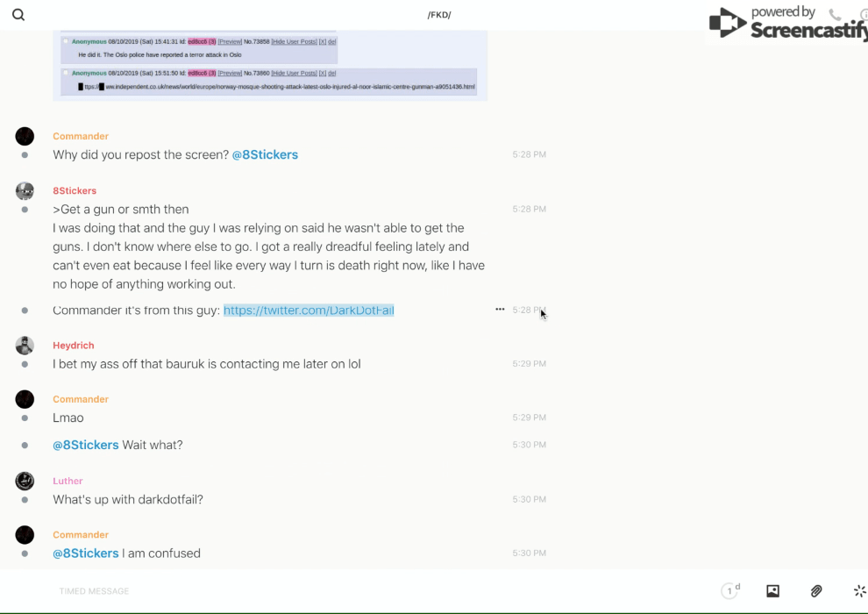
Task: Attach a file with the paperclip icon
Action: pos(816,591)
